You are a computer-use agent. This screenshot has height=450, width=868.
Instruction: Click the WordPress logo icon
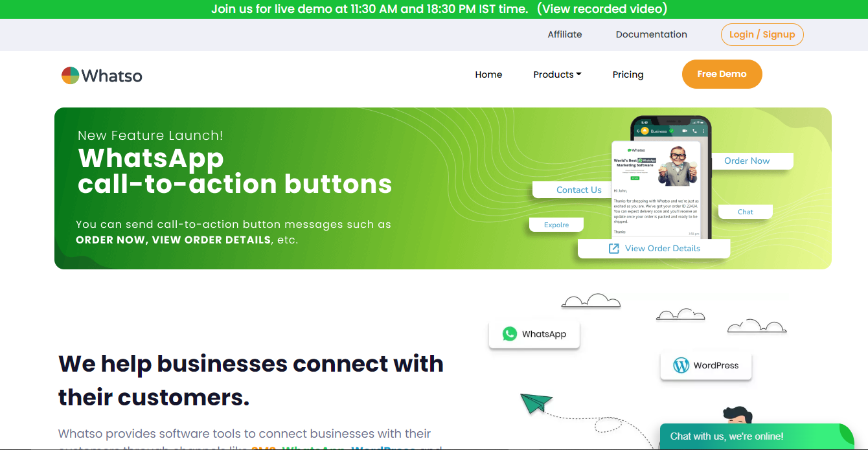tap(681, 365)
